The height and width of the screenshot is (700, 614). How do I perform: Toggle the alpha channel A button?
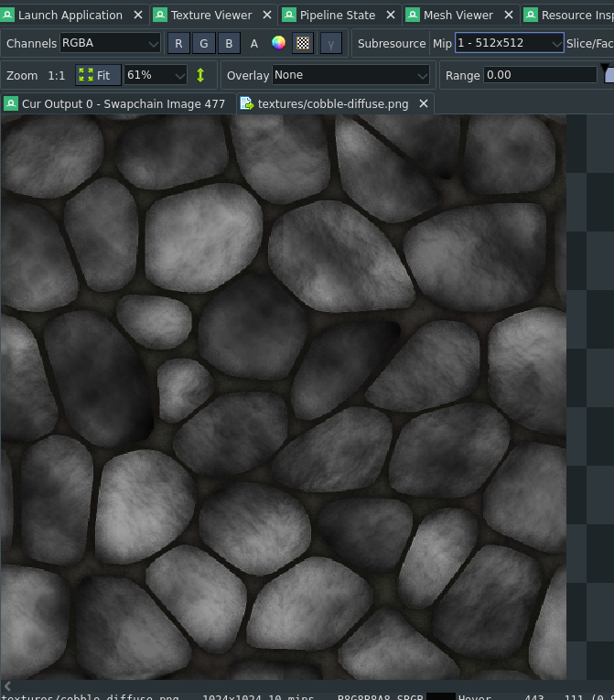pos(254,44)
